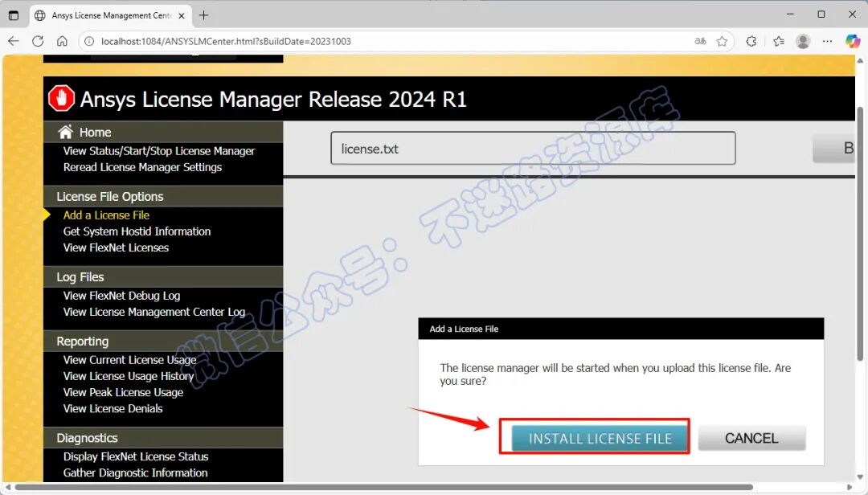Select Reread License Manager Settings
The height and width of the screenshot is (495, 868).
click(142, 167)
